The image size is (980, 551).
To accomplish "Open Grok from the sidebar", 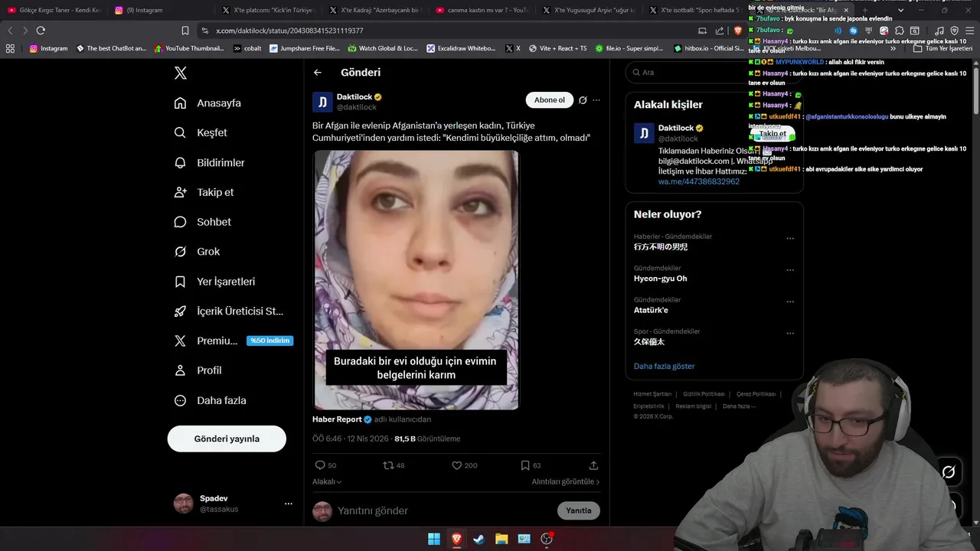I will pos(197,251).
